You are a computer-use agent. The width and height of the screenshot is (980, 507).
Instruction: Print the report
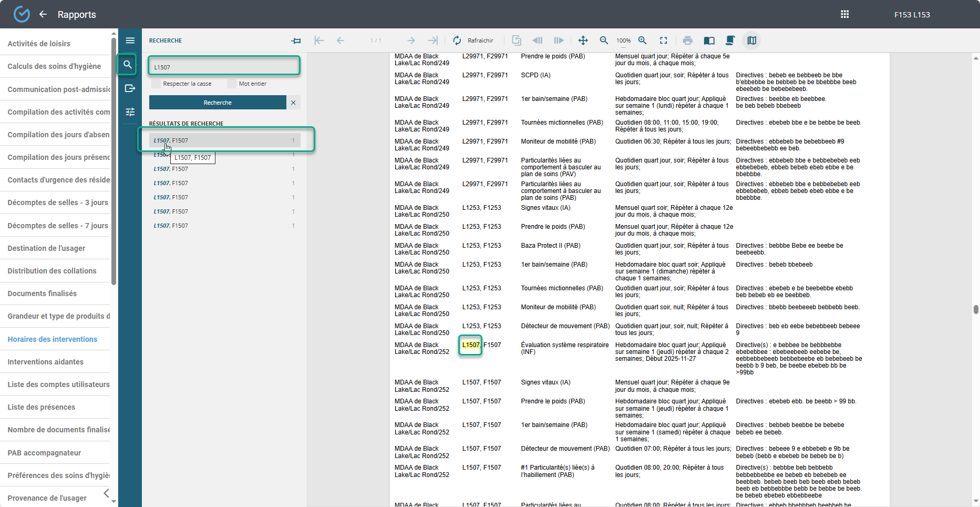[x=687, y=40]
